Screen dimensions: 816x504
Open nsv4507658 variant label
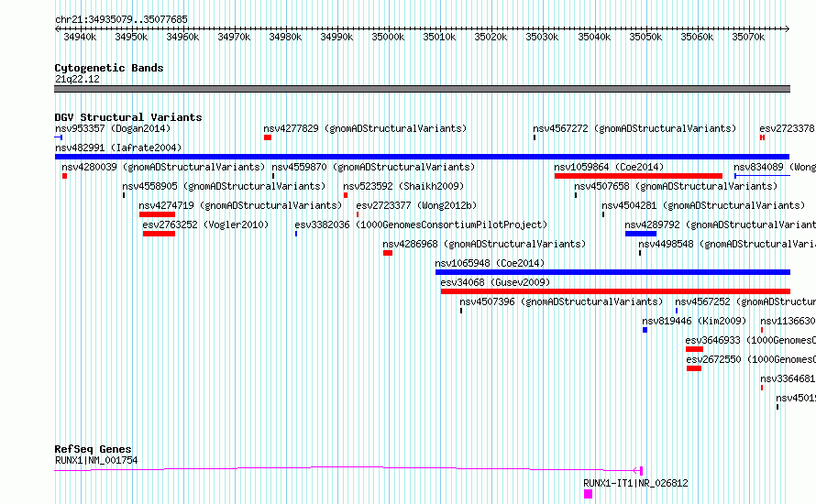click(676, 186)
